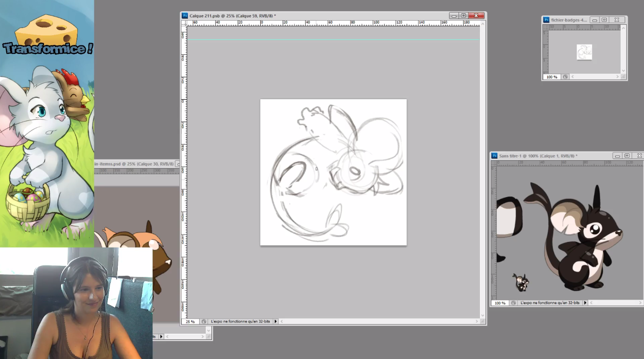Click status text in Calque 211.psb bottom bar
The width and height of the screenshot is (644, 359).
[x=240, y=322]
